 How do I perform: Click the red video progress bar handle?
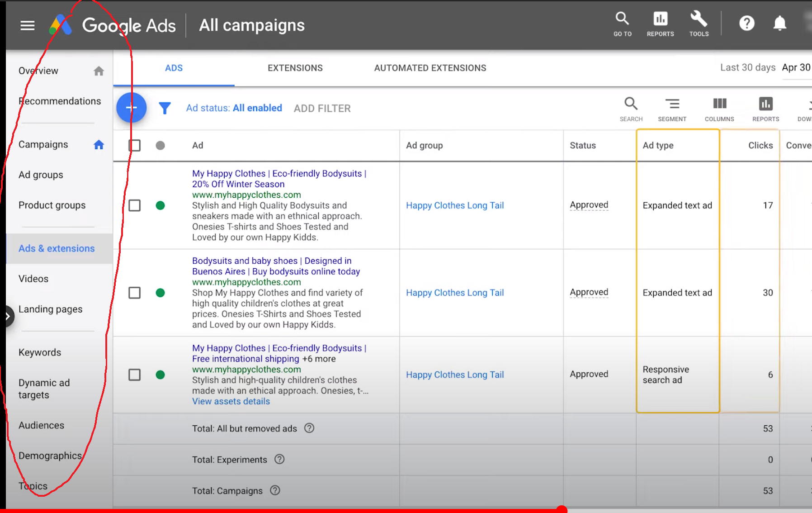tap(562, 510)
